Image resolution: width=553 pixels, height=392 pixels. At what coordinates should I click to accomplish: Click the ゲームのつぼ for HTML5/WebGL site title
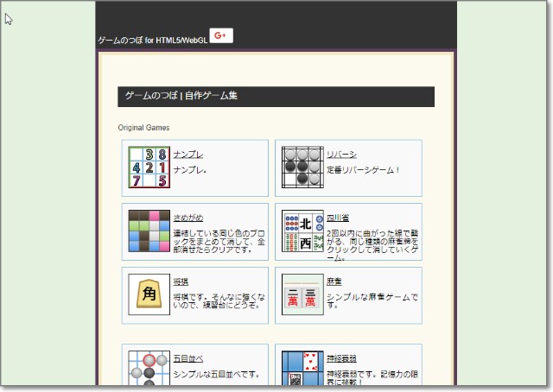(x=152, y=41)
